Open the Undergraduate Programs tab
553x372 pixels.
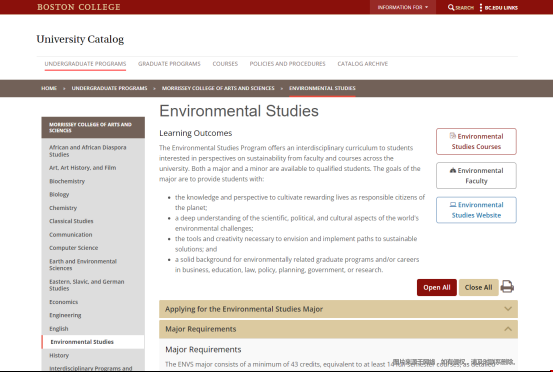(x=85, y=64)
